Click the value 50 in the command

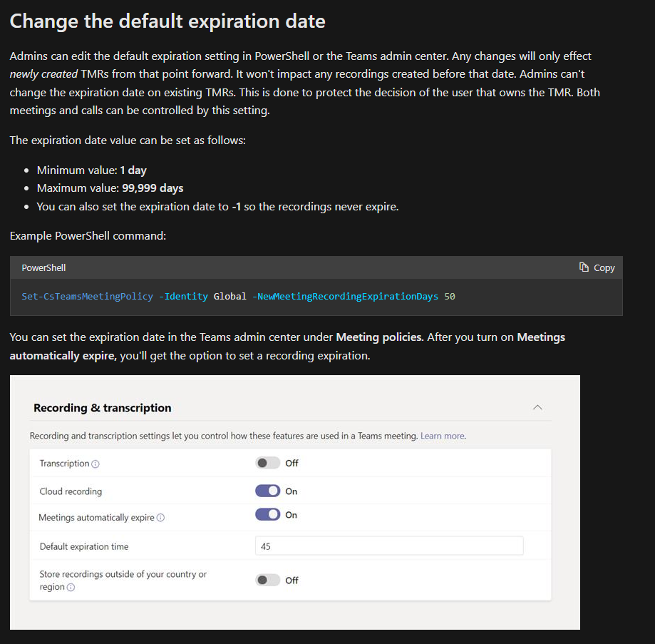pos(450,296)
